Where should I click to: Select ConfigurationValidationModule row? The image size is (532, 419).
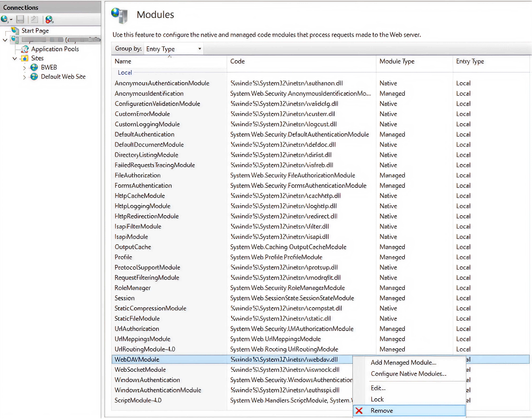click(x=320, y=104)
